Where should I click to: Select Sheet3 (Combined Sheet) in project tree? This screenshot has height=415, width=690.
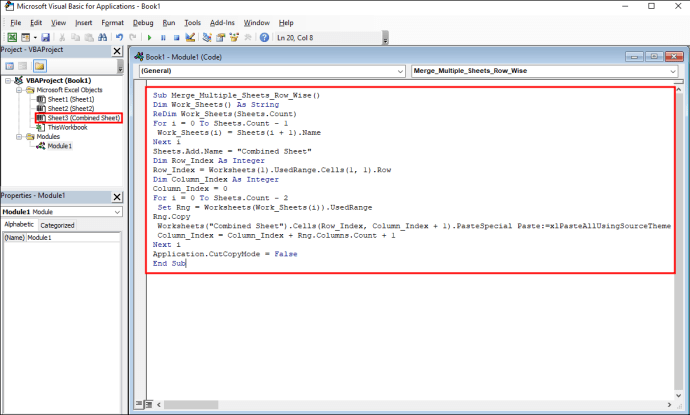tap(83, 118)
